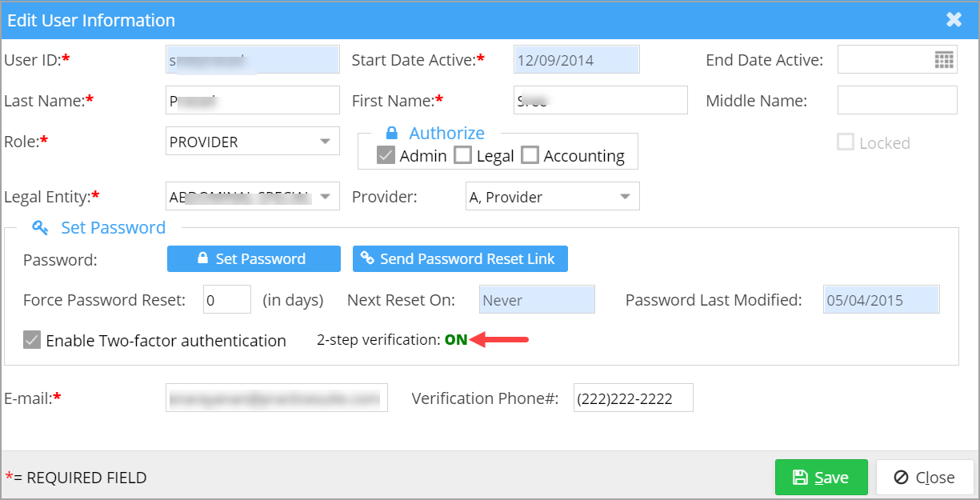Click the Middle Name text box
Viewport: 980px width, 500px height.
[x=897, y=101]
